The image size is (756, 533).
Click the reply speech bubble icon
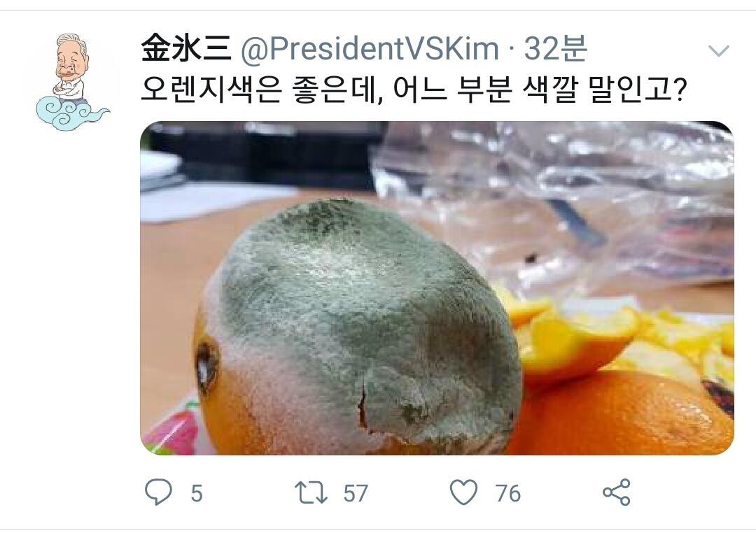[x=158, y=492]
